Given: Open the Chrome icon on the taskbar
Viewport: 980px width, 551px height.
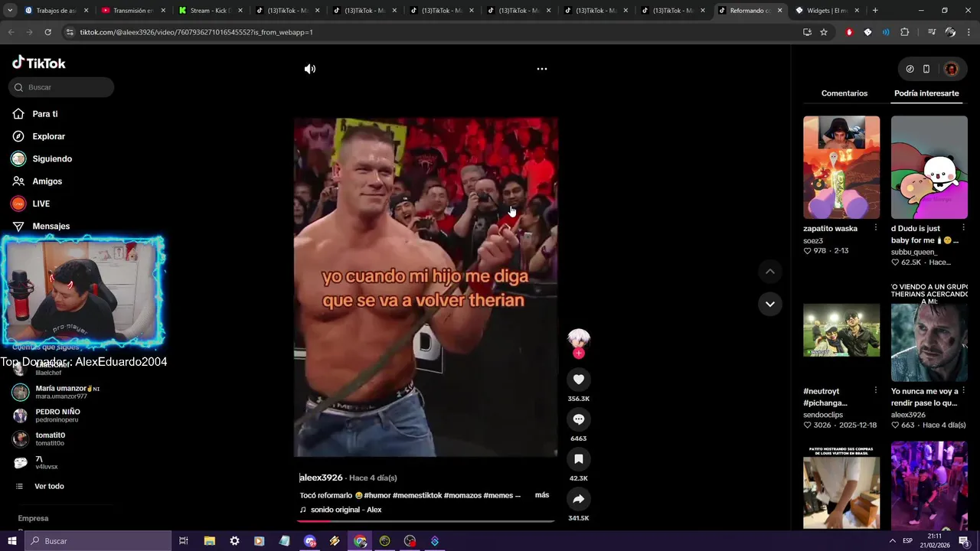Looking at the screenshot, I should tap(360, 541).
